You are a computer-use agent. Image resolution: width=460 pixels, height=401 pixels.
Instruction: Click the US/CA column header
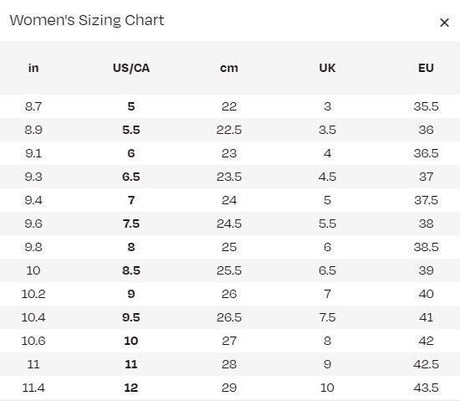(x=131, y=68)
